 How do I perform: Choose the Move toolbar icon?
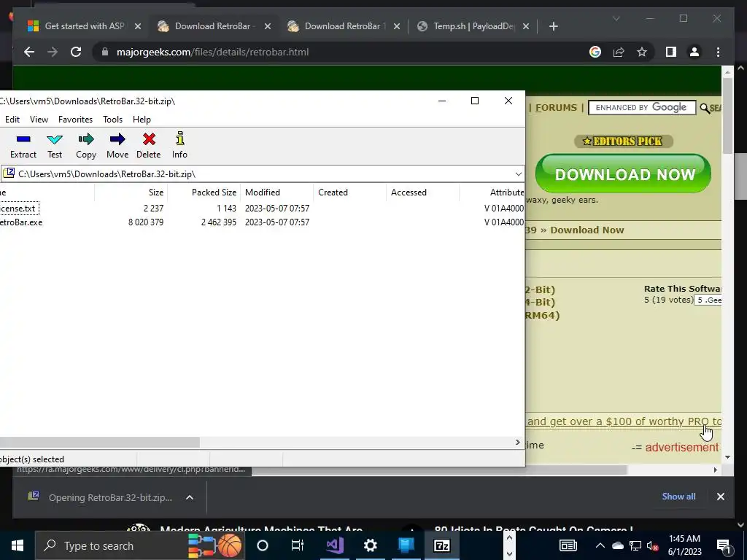pos(117,146)
